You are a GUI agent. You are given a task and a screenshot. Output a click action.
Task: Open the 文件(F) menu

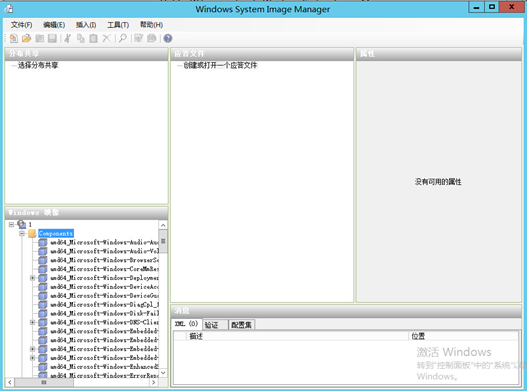[22, 25]
